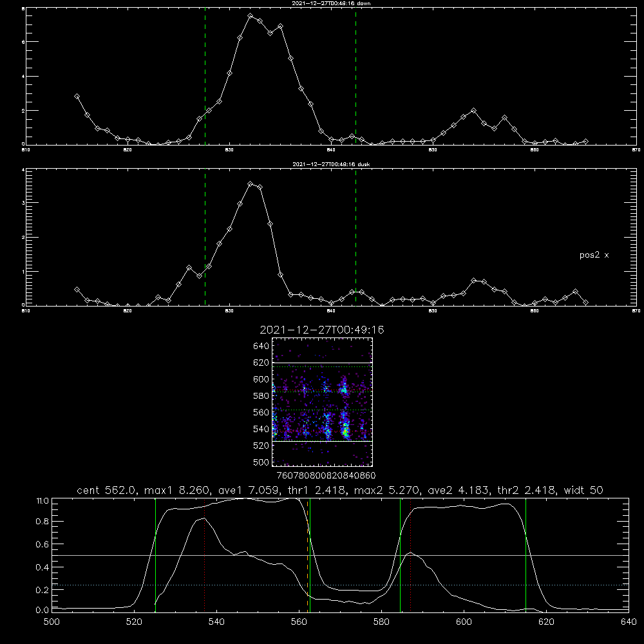Viewport: 644px width, 644px height.
Task: Click the leftmost green vertical line in bottom plot
Action: coord(155,556)
